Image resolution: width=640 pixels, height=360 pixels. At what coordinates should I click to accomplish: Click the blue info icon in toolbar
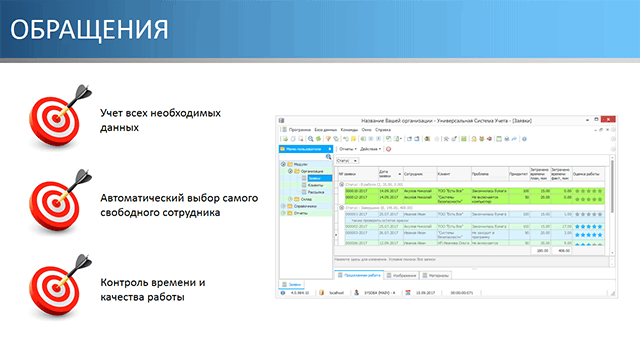coord(524,139)
